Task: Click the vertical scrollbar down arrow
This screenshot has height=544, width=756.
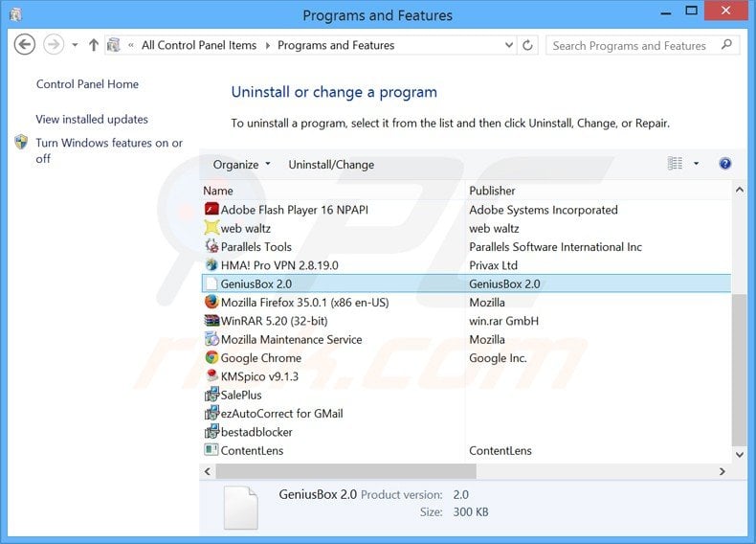Action: [x=740, y=454]
